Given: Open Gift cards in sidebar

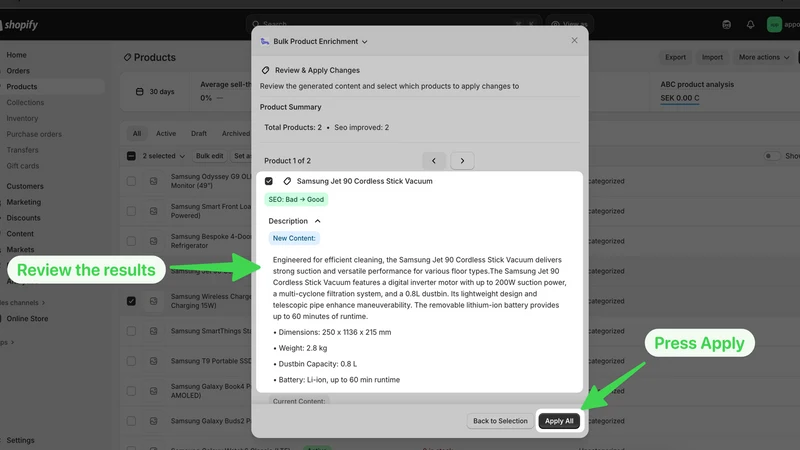Looking at the screenshot, I should point(22,165).
